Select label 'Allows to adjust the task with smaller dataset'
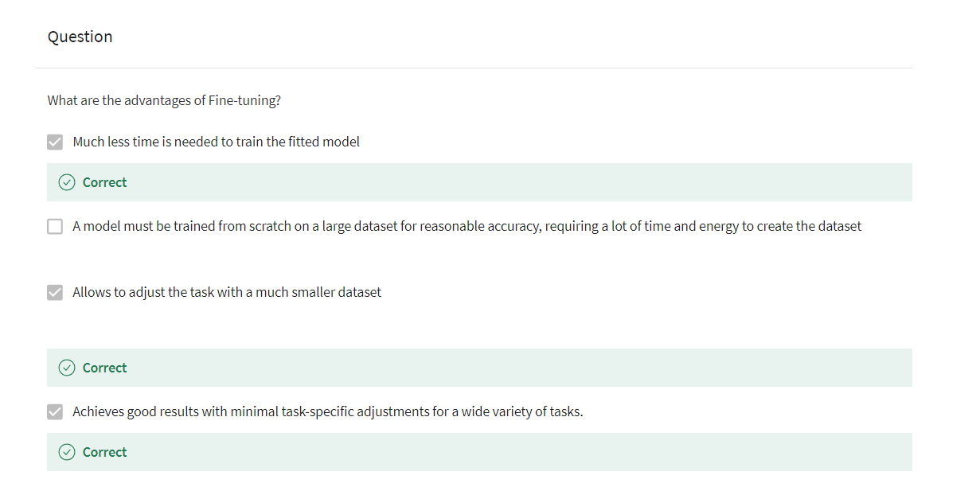The width and height of the screenshot is (980, 491). (227, 292)
